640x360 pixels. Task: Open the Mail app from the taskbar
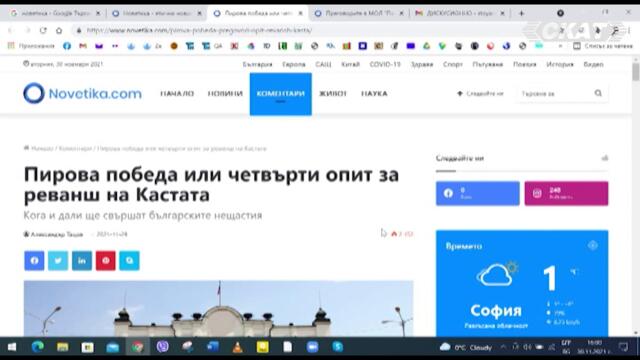click(112, 347)
